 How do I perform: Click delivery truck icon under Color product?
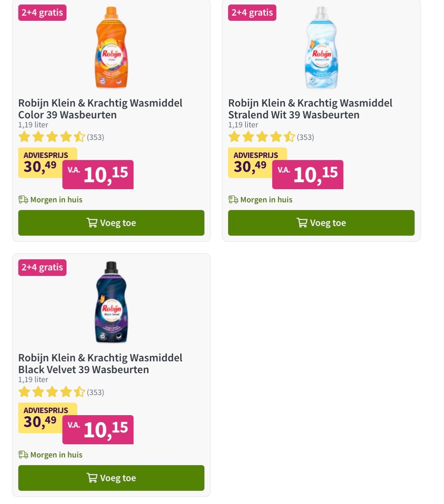pos(23,200)
